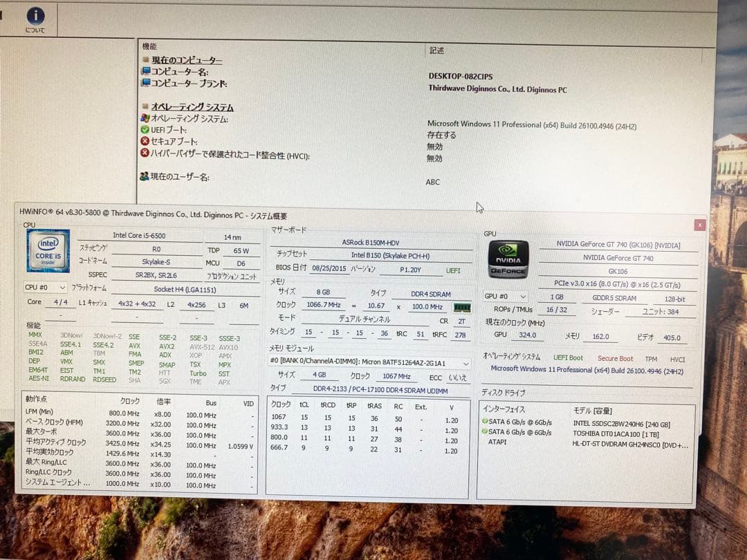747x560 pixels.
Task: Click the 現在のコンピューター link
Action: tap(186, 60)
